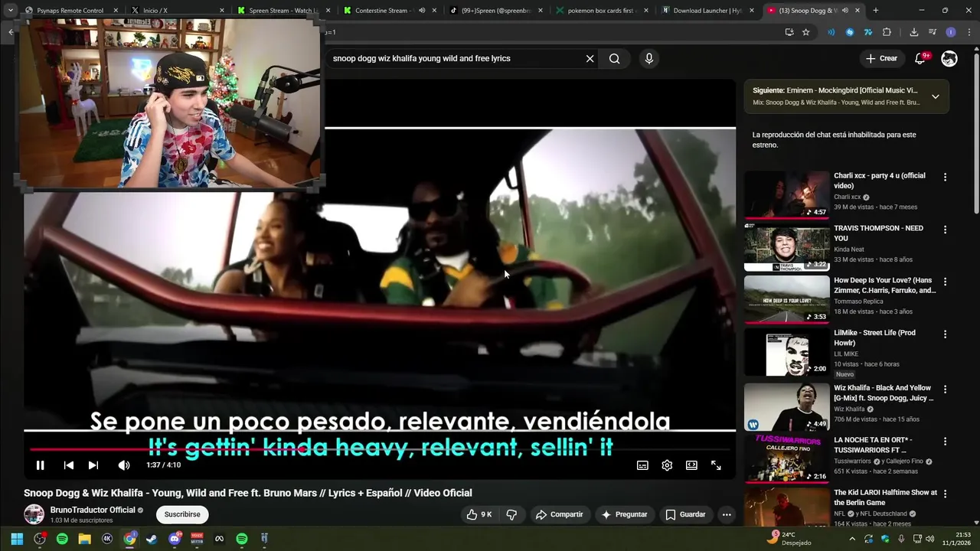Open the browser Downloads icon
The image size is (980, 551).
point(913,32)
